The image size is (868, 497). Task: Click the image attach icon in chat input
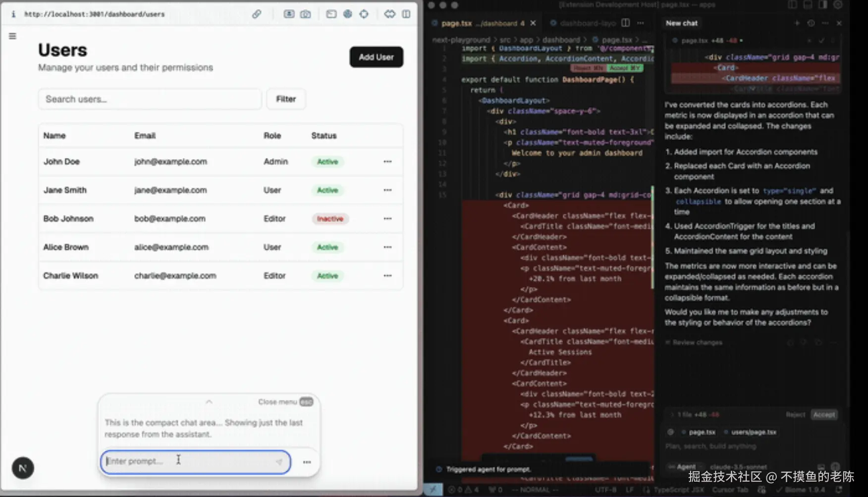[821, 466]
